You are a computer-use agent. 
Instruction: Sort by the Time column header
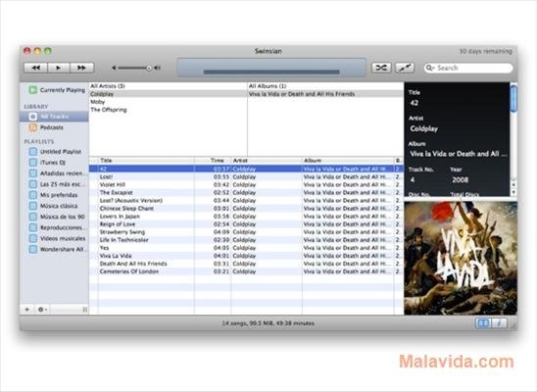[x=213, y=160]
